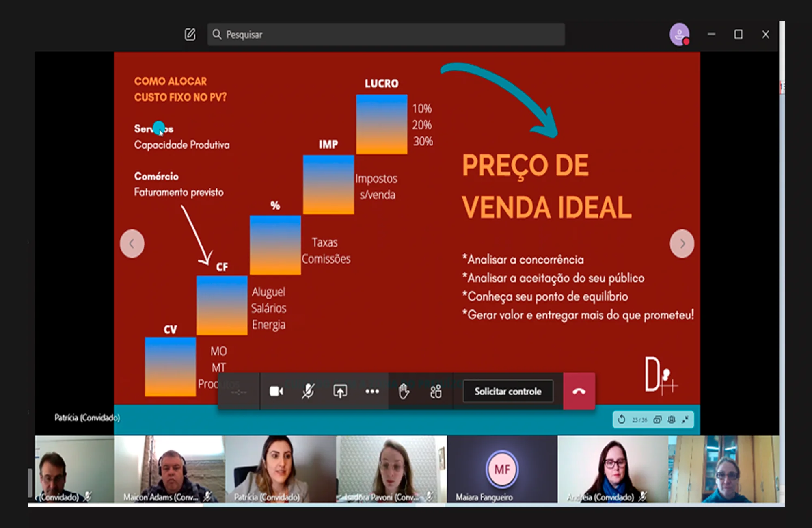Image resolution: width=812 pixels, height=528 pixels.
Task: Open the user profile avatar menu
Action: [x=679, y=35]
